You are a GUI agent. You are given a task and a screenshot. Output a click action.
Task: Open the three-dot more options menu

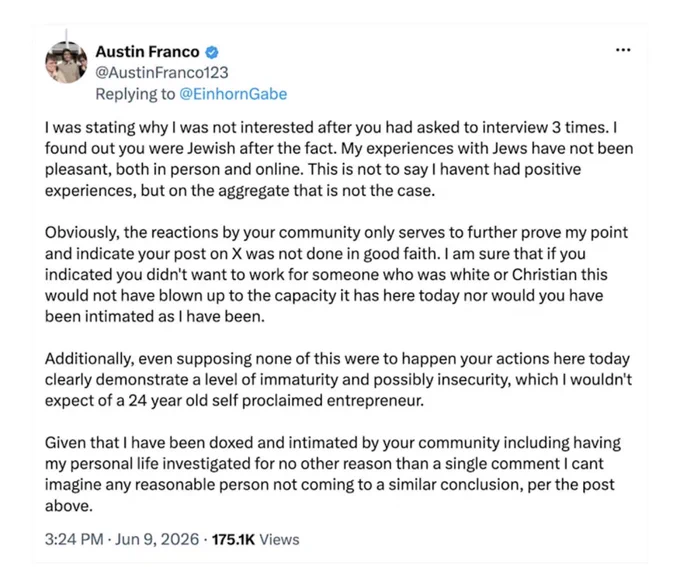[x=623, y=50]
